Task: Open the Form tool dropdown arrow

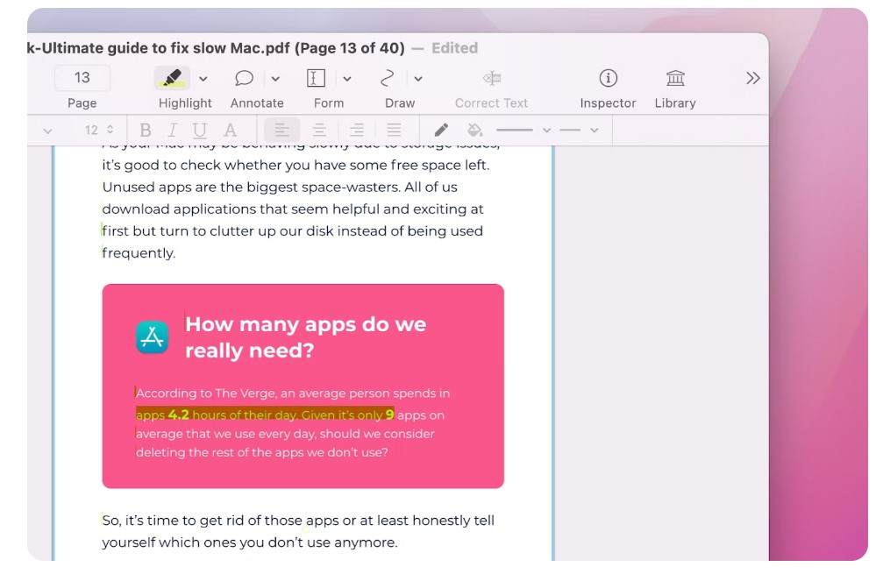Action: [x=347, y=79]
